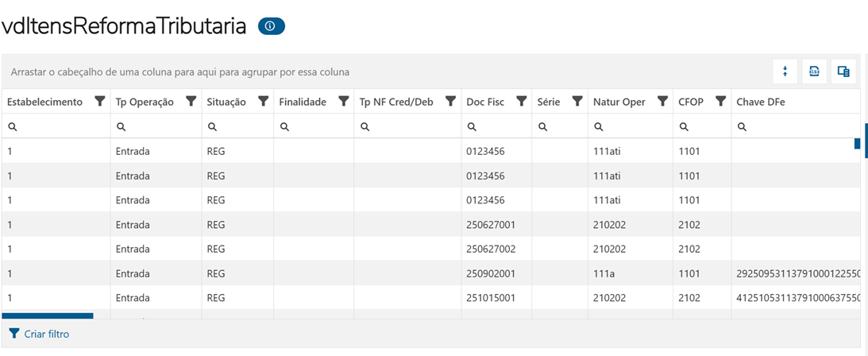The image size is (868, 356).
Task: Open filter for CFOP column
Action: (720, 102)
